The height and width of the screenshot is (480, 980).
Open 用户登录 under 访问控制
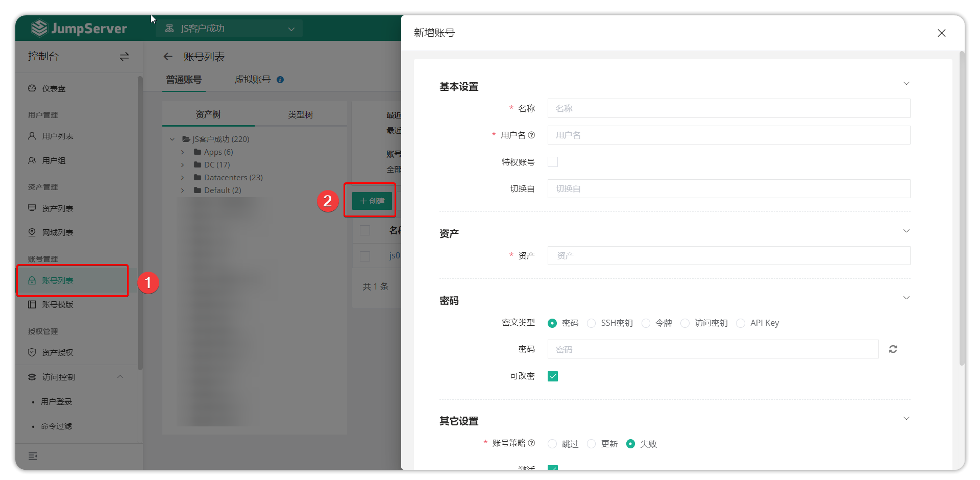(x=57, y=402)
